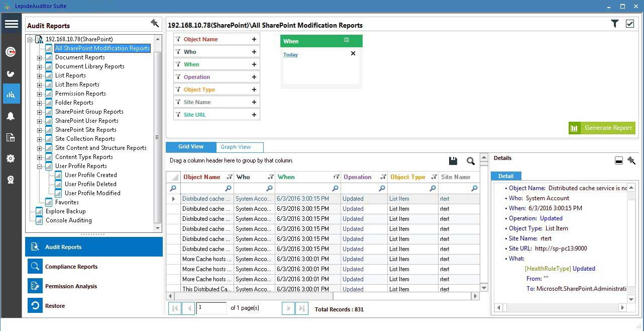Pin the Audit Reports panel
644x331 pixels.
[155, 24]
